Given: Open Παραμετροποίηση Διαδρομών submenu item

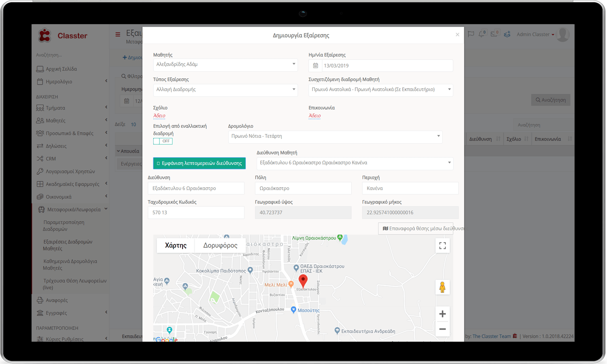Looking at the screenshot, I should (x=64, y=226).
